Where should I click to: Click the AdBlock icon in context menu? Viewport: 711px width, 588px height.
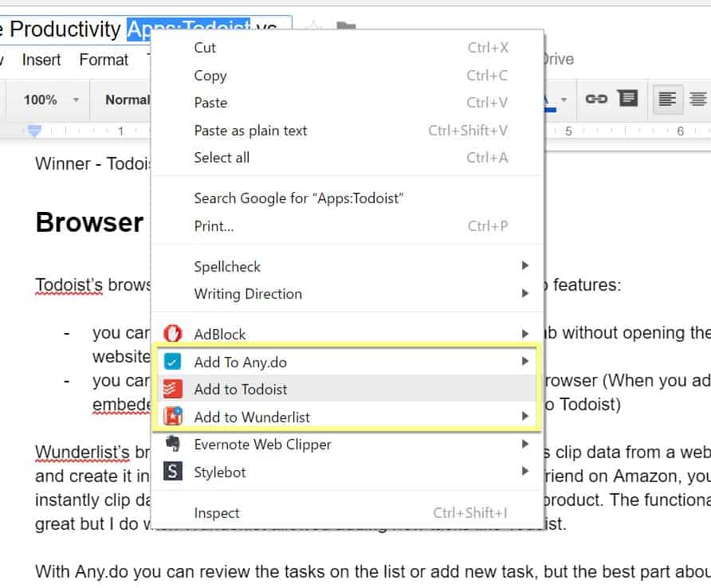tap(172, 334)
